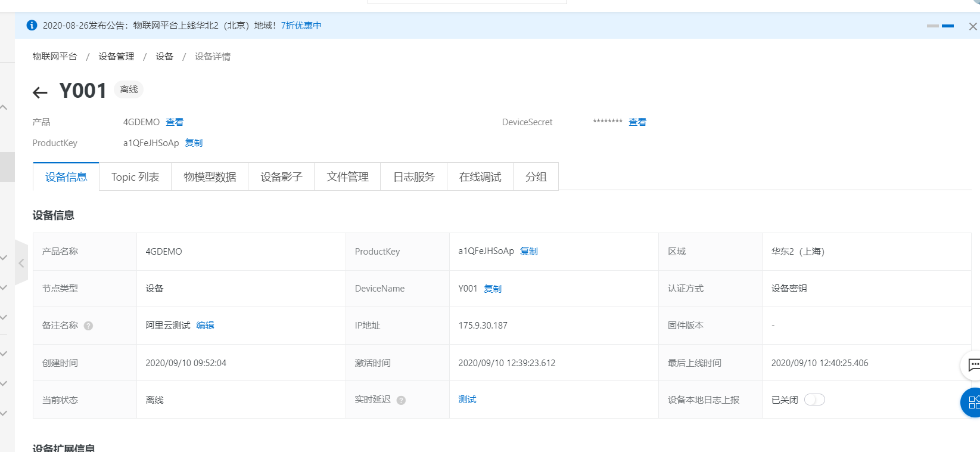The height and width of the screenshot is (452, 980).
Task: Collapse the sidebar group with the upward chevron
Action: point(4,107)
